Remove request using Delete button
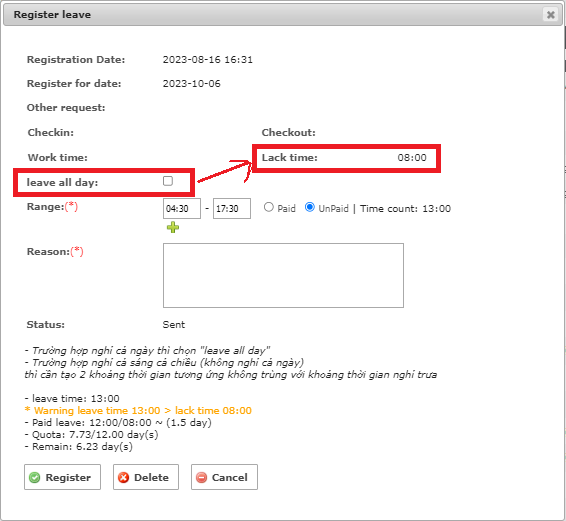 pyautogui.click(x=146, y=477)
